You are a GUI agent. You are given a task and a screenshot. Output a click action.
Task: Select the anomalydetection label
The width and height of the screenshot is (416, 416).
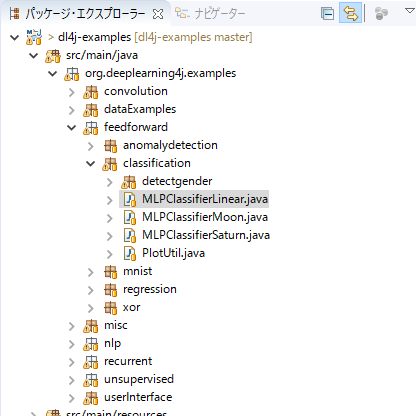(x=170, y=145)
